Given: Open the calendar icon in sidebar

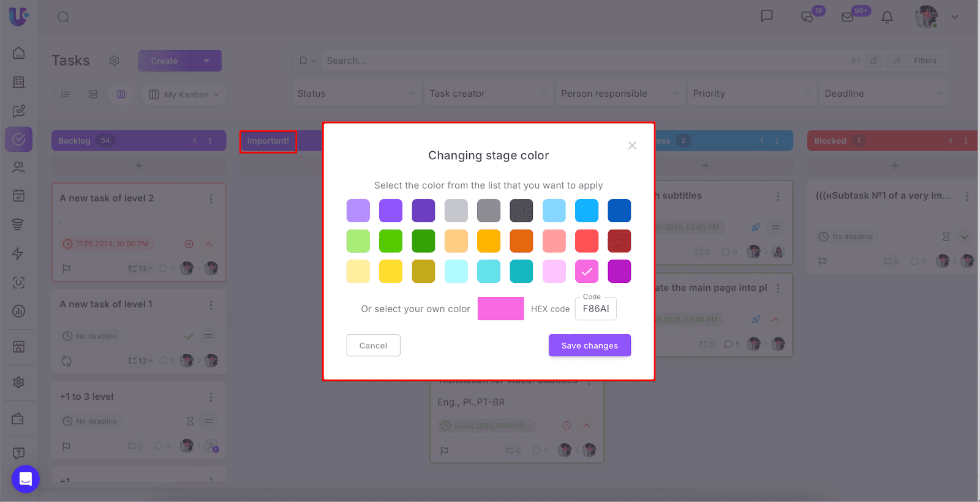Looking at the screenshot, I should (x=19, y=195).
